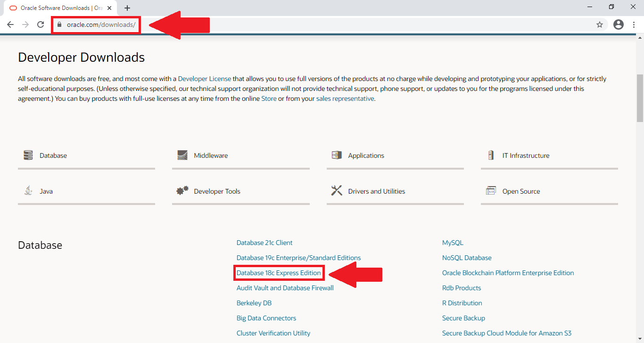The width and height of the screenshot is (644, 343).
Task: Open the NoSQL Database link
Action: (x=467, y=258)
